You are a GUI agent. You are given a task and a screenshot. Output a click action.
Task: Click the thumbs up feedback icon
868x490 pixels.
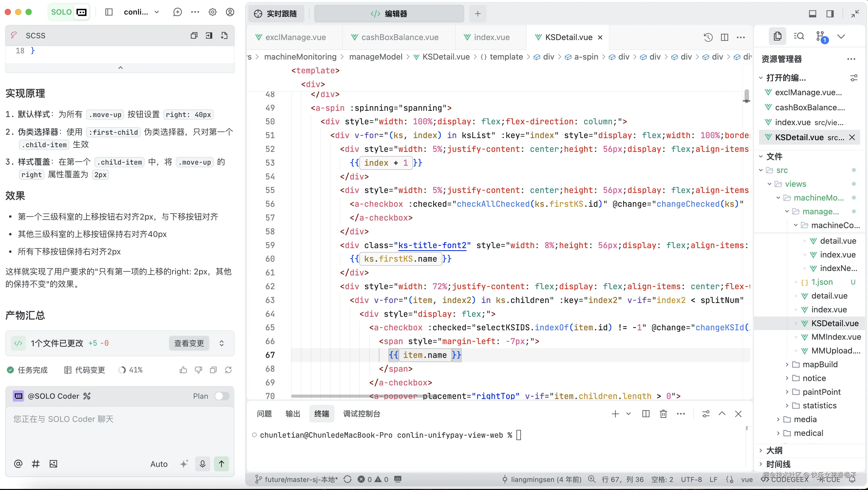coord(183,370)
